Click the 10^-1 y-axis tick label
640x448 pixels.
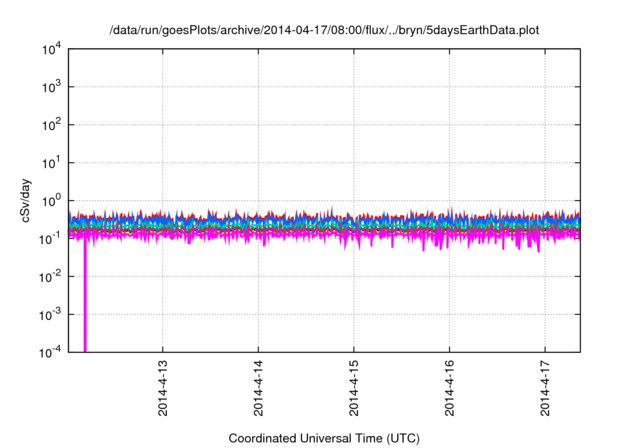pos(50,239)
